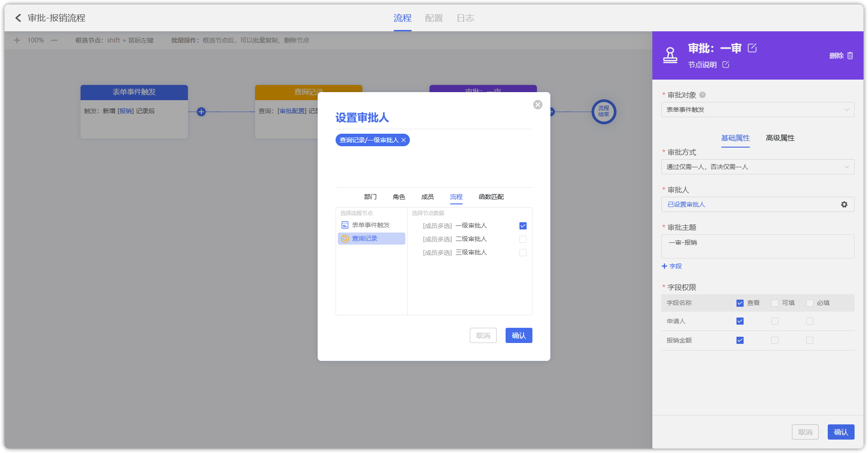Expand the 审批方式 dropdown
This screenshot has width=868, height=453.
pyautogui.click(x=757, y=167)
